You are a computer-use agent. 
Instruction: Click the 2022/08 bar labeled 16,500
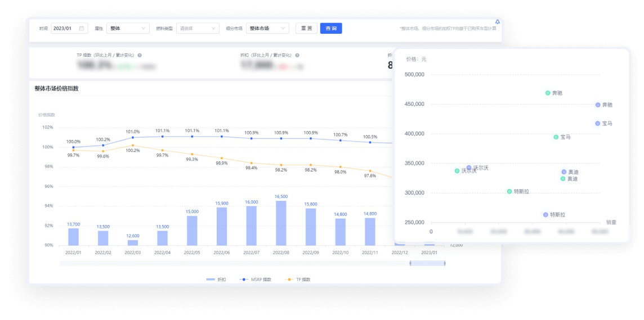click(x=281, y=223)
